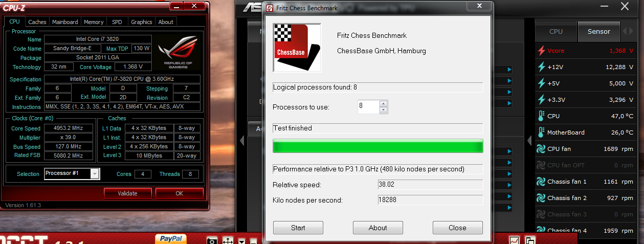Collapse the ASUS sensor side panel arrow
The height and width of the screenshot is (244, 644).
click(x=530, y=140)
